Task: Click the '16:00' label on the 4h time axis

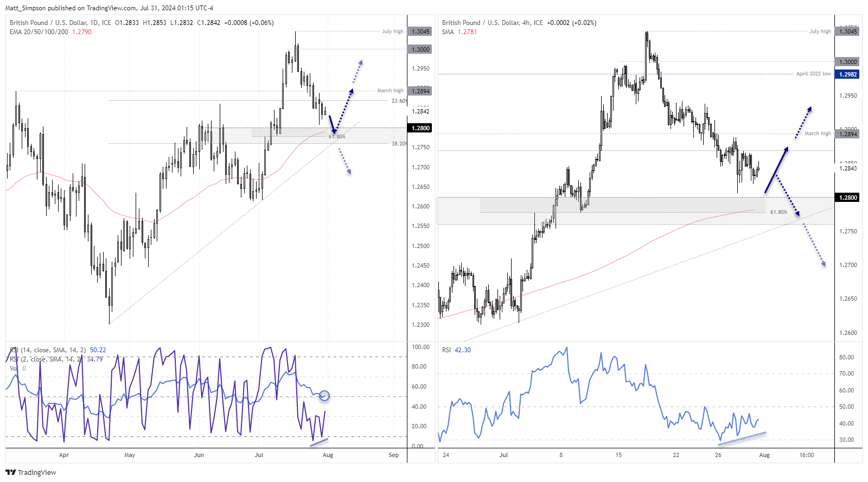Action: (806, 455)
